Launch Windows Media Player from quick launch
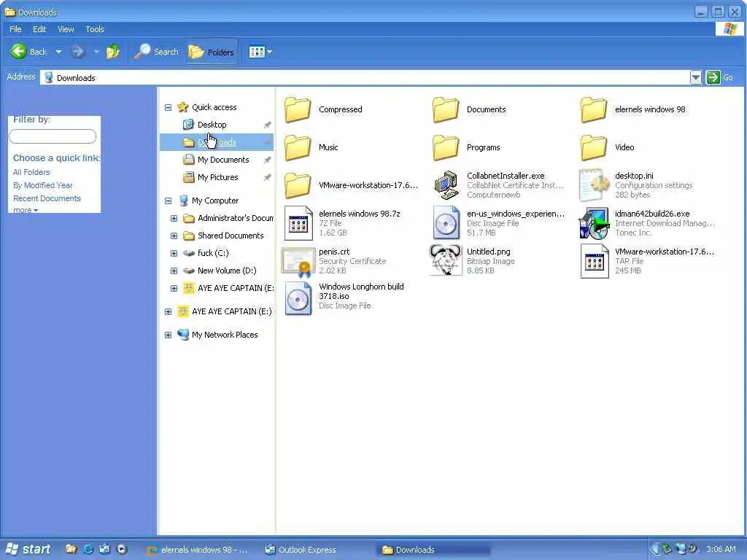The height and width of the screenshot is (560, 747). point(122,549)
